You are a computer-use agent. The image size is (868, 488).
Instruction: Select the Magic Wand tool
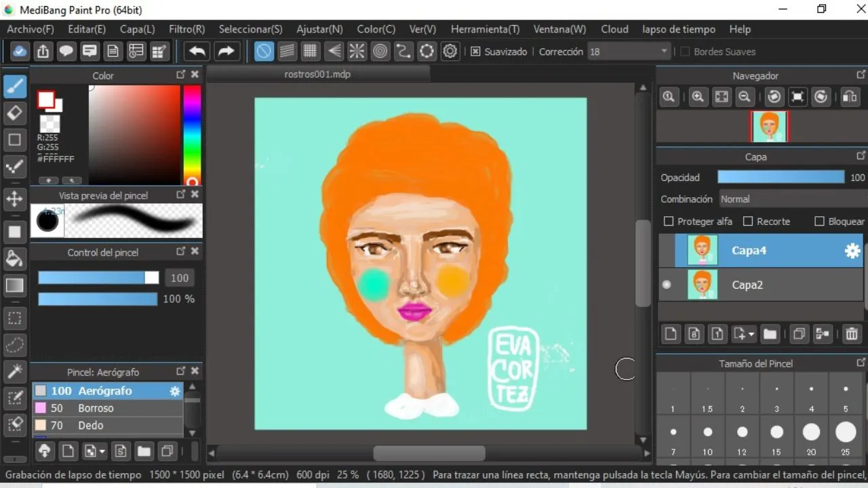(15, 371)
